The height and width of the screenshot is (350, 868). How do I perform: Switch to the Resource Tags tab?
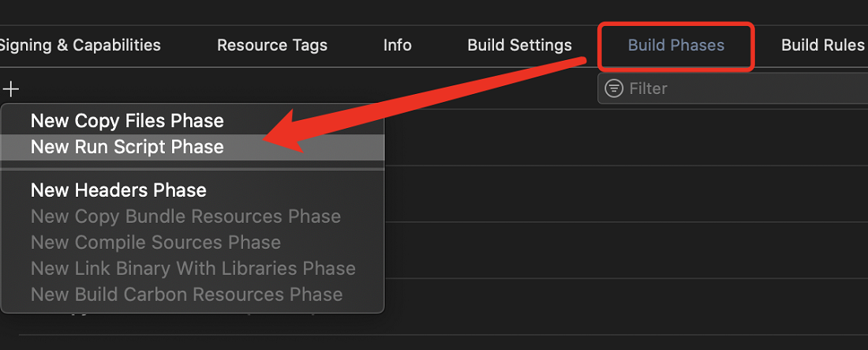click(271, 45)
